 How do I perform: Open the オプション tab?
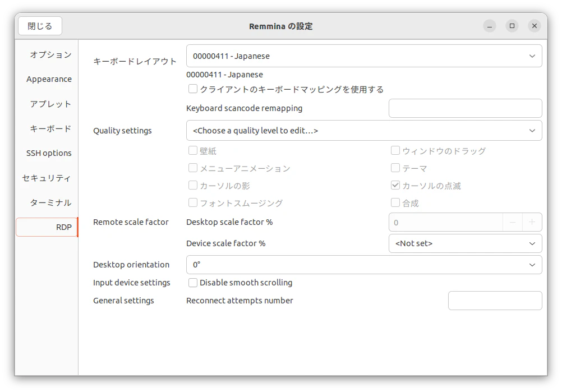coord(47,54)
